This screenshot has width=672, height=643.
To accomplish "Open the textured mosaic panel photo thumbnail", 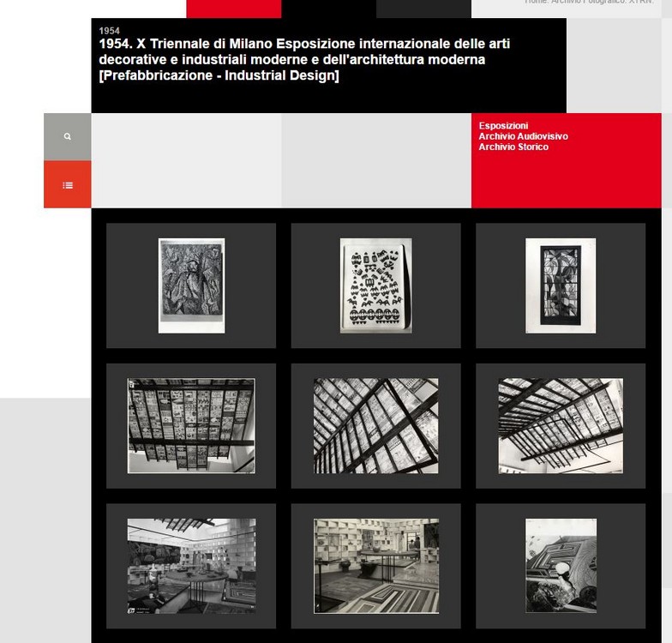I will [192, 286].
